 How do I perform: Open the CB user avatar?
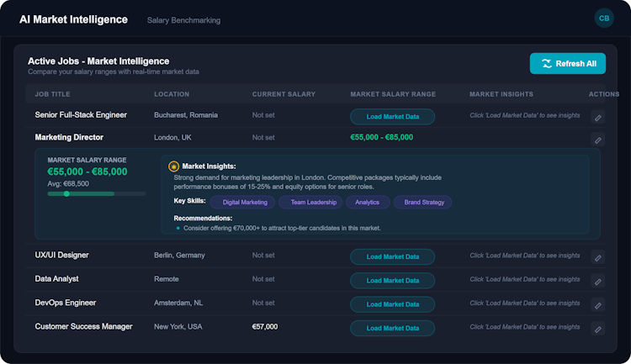click(604, 18)
